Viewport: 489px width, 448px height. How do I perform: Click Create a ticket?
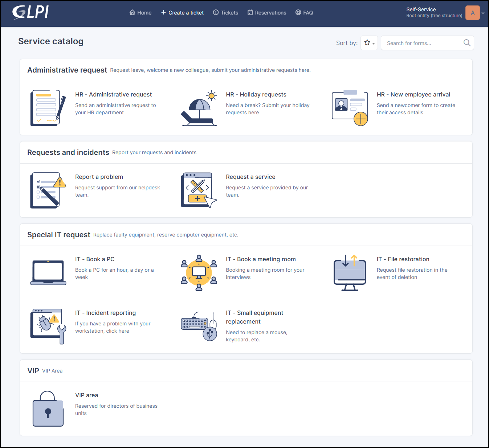tap(182, 12)
